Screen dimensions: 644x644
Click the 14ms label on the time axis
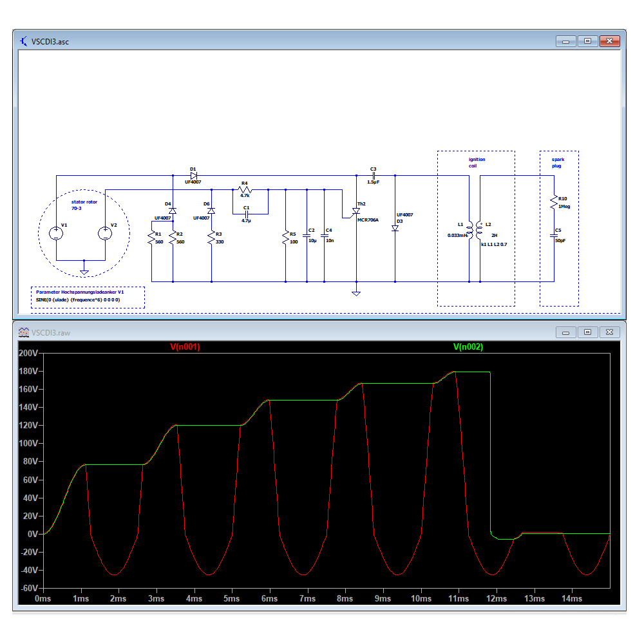(572, 598)
